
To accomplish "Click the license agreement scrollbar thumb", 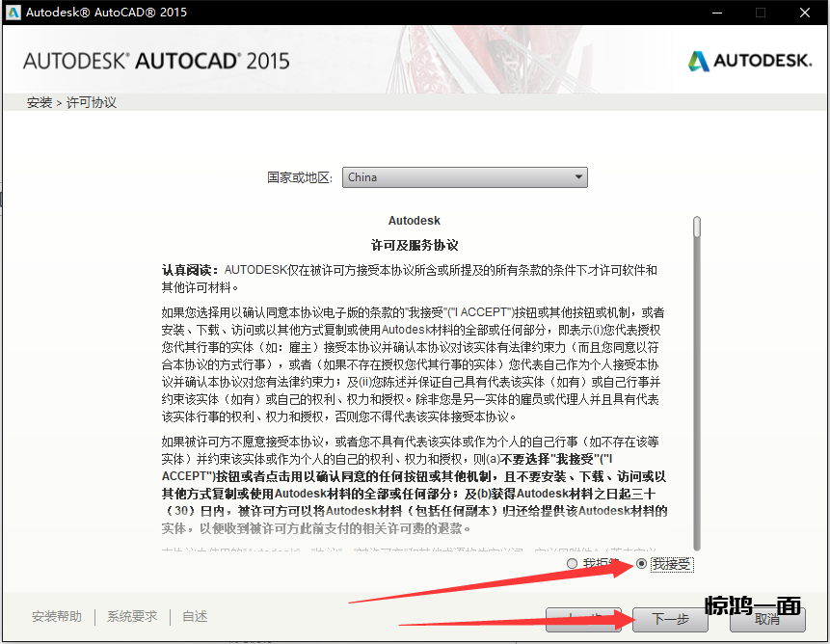I will point(697,226).
